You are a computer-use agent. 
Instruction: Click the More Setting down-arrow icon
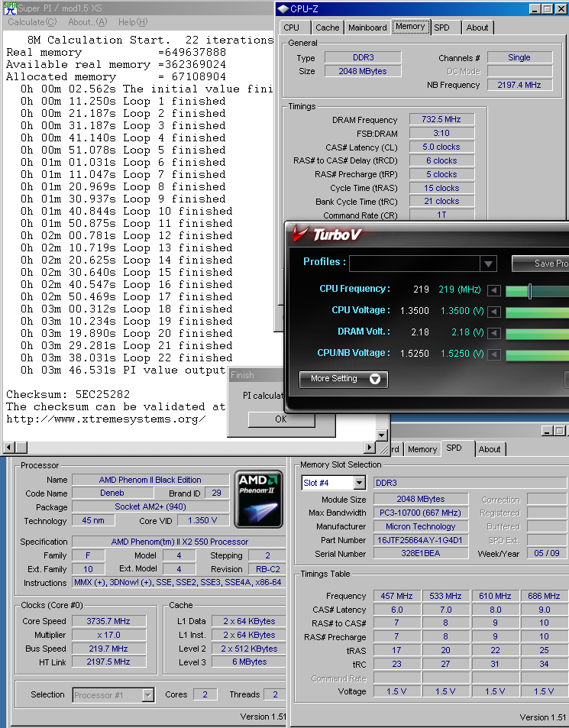[375, 379]
